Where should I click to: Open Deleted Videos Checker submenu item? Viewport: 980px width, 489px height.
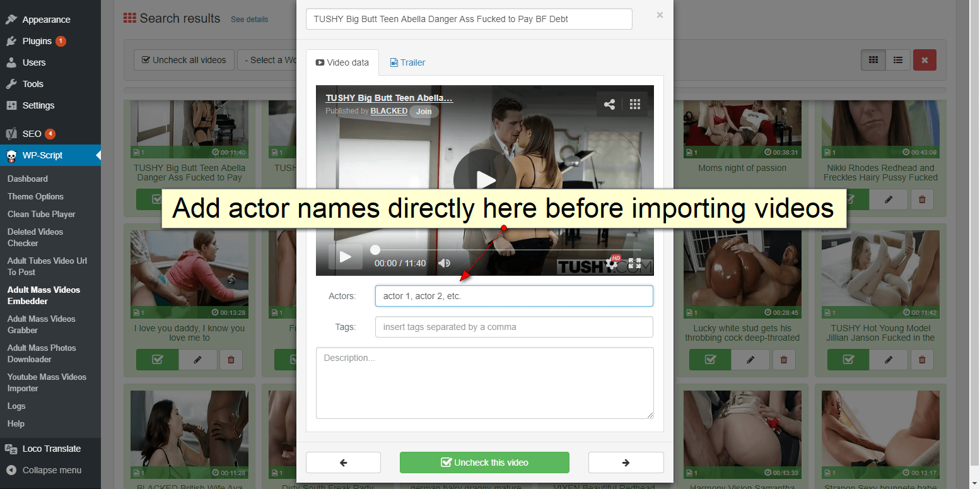35,237
